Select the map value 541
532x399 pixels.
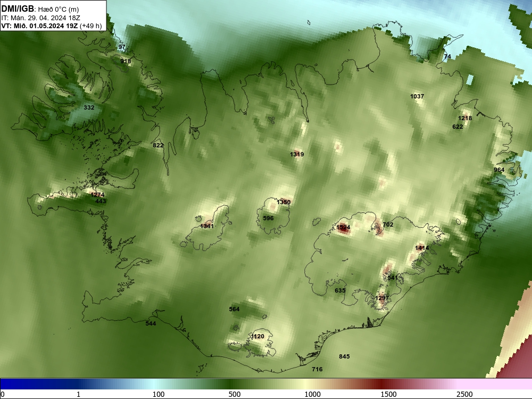393,278
